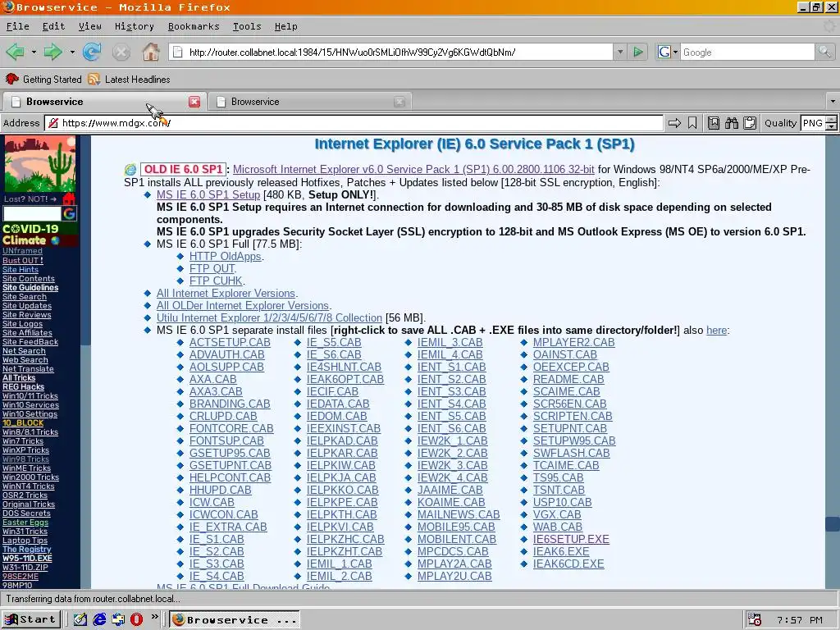Image resolution: width=840 pixels, height=630 pixels.
Task: Expand quick launch overflow chevron on taskbar
Action: coord(154,617)
